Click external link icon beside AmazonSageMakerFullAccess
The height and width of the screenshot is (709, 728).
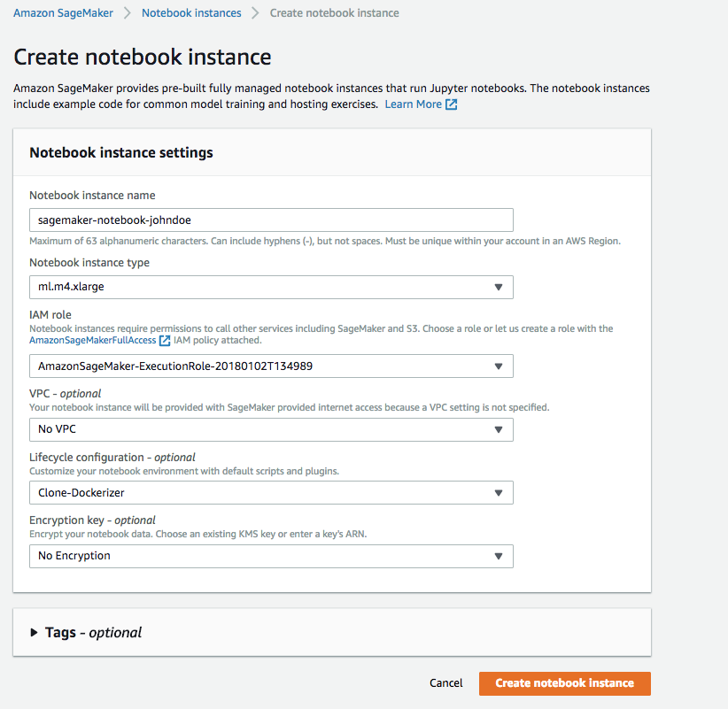(x=165, y=341)
